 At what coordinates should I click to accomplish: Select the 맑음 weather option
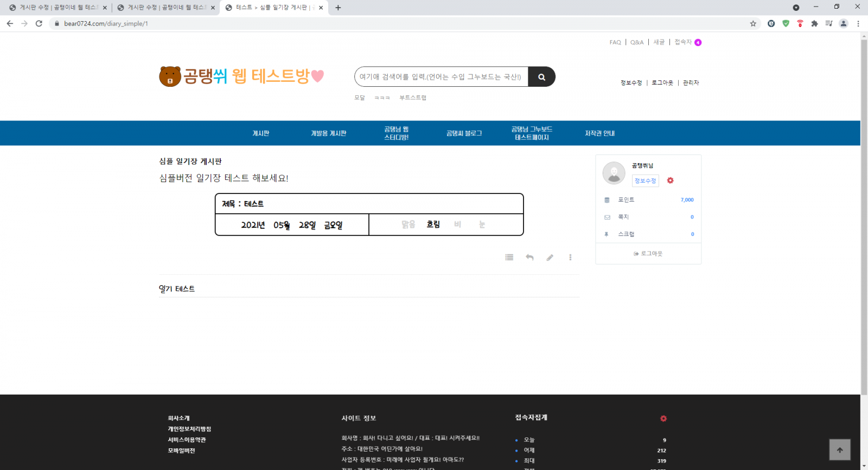coord(408,224)
